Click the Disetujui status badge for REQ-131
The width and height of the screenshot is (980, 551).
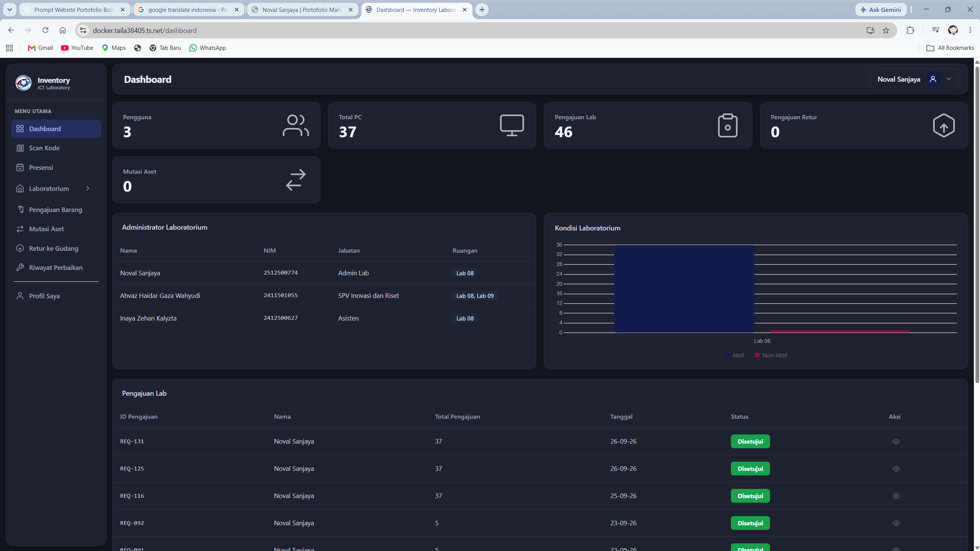click(x=750, y=441)
